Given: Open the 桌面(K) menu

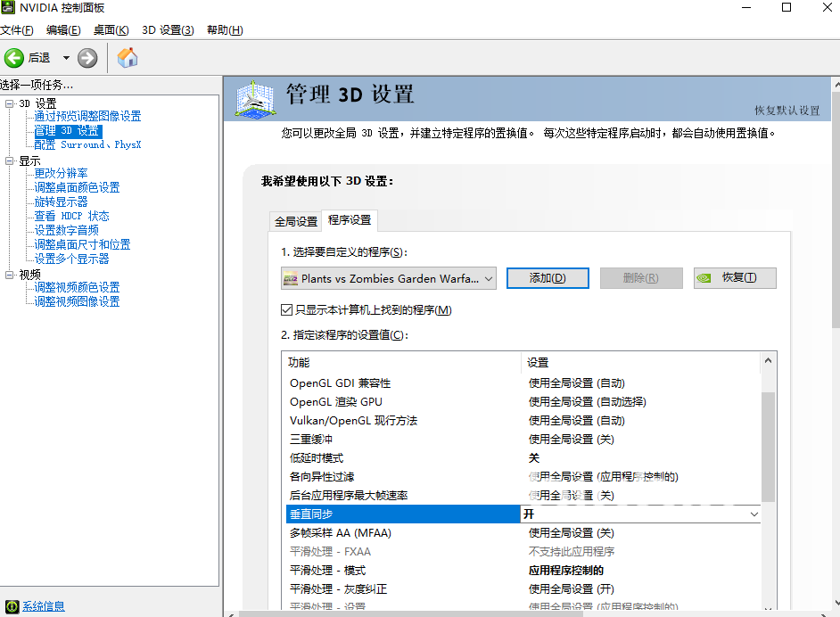Looking at the screenshot, I should tap(111, 30).
